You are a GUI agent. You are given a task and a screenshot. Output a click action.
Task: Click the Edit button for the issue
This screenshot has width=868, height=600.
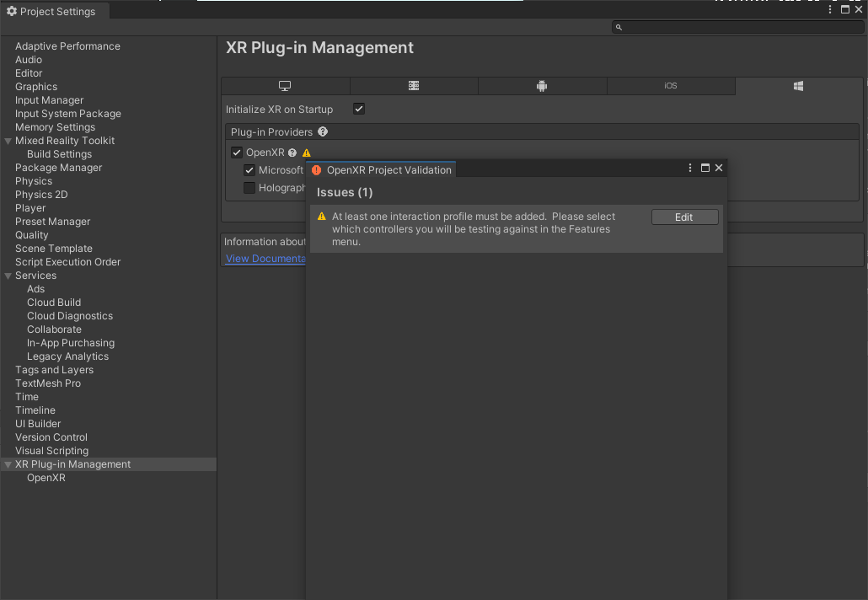click(x=684, y=217)
